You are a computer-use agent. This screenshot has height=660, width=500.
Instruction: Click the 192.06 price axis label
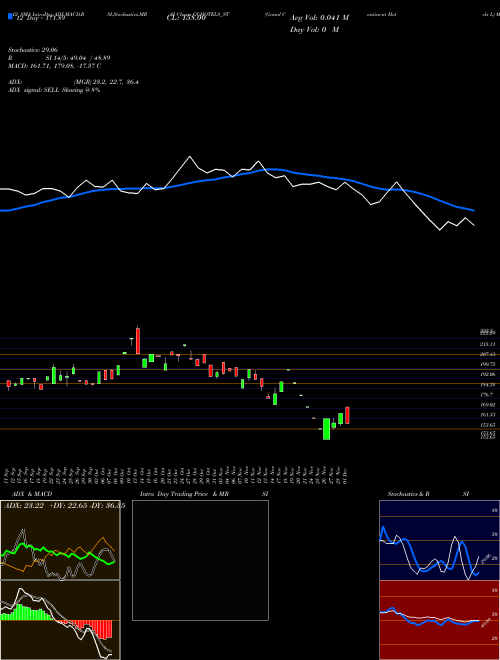click(x=487, y=374)
